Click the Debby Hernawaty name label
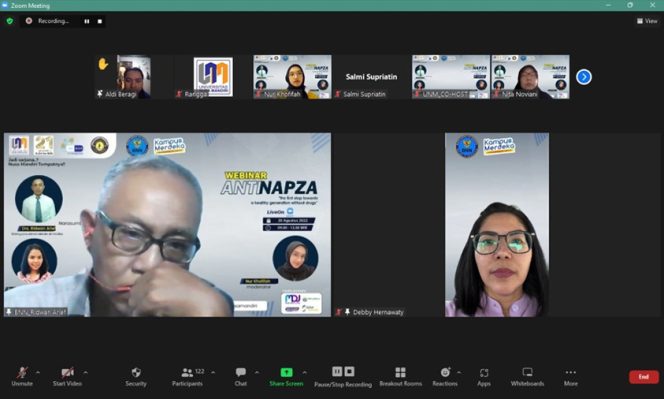Image resolution: width=664 pixels, height=399 pixels. 378,312
